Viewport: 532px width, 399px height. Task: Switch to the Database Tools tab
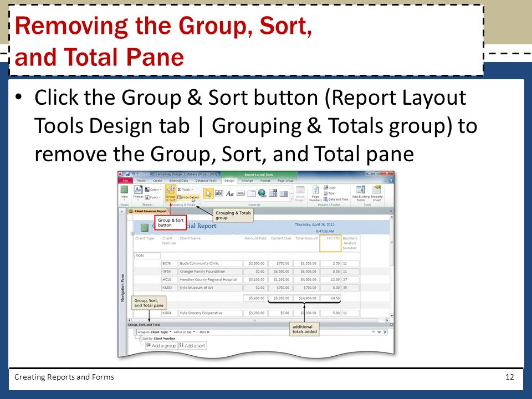(x=206, y=181)
